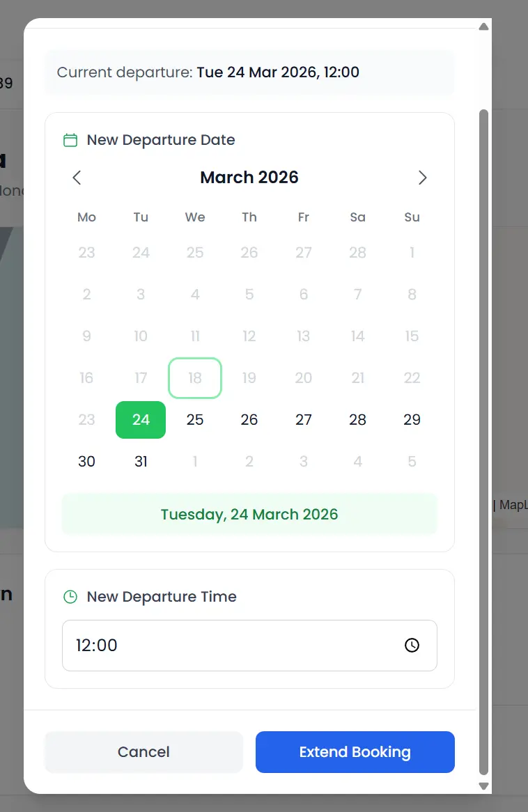Image resolution: width=528 pixels, height=812 pixels.
Task: Click the clock icon beside New Departure Time
Action: 70,596
